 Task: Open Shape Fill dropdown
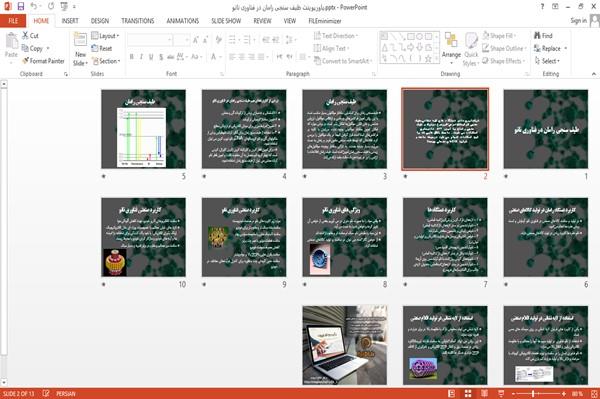[x=499, y=36]
